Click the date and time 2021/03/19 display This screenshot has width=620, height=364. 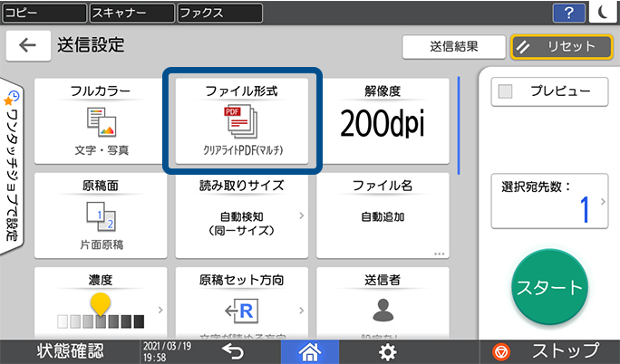(x=167, y=351)
